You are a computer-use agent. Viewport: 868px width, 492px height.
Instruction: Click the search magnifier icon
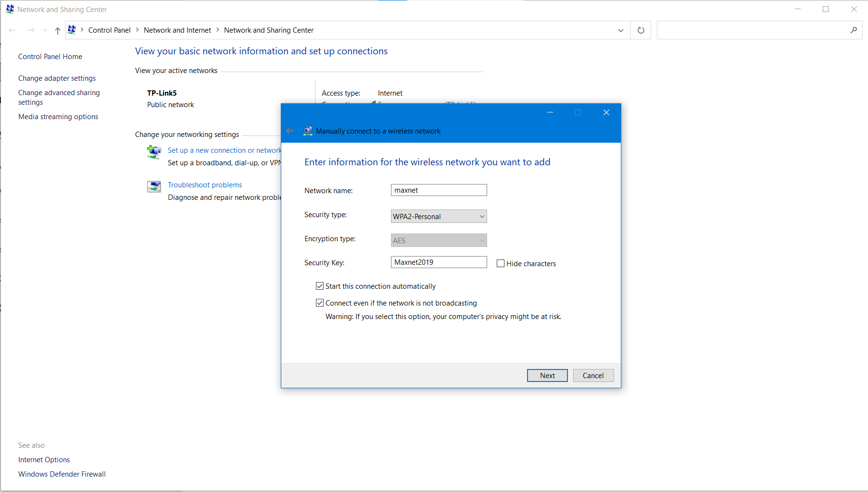[854, 30]
